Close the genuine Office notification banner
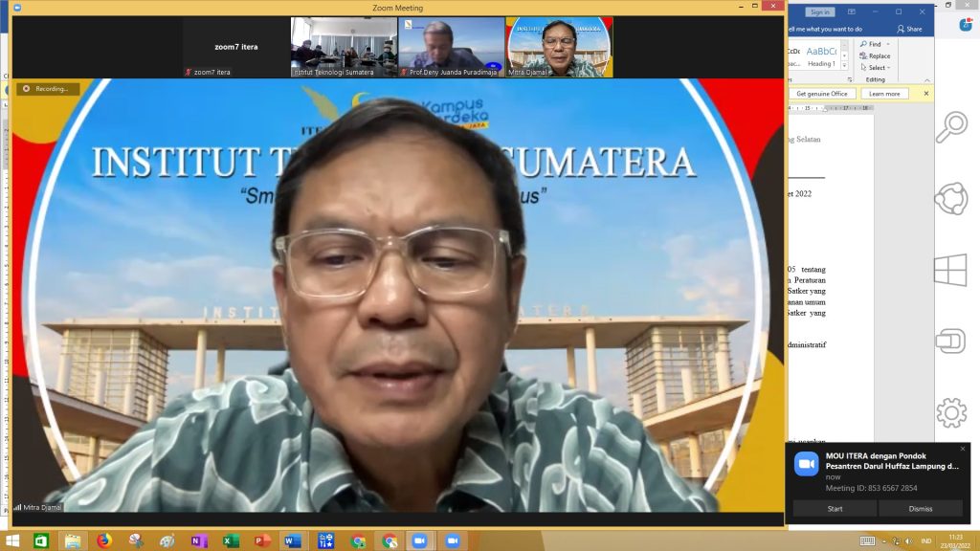The height and width of the screenshot is (551, 980). click(x=926, y=94)
